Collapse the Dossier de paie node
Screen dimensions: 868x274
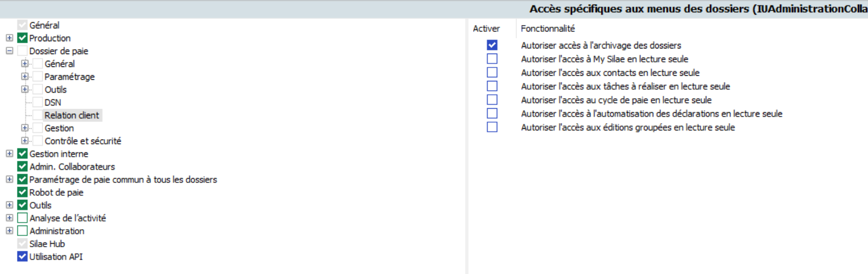(9, 51)
